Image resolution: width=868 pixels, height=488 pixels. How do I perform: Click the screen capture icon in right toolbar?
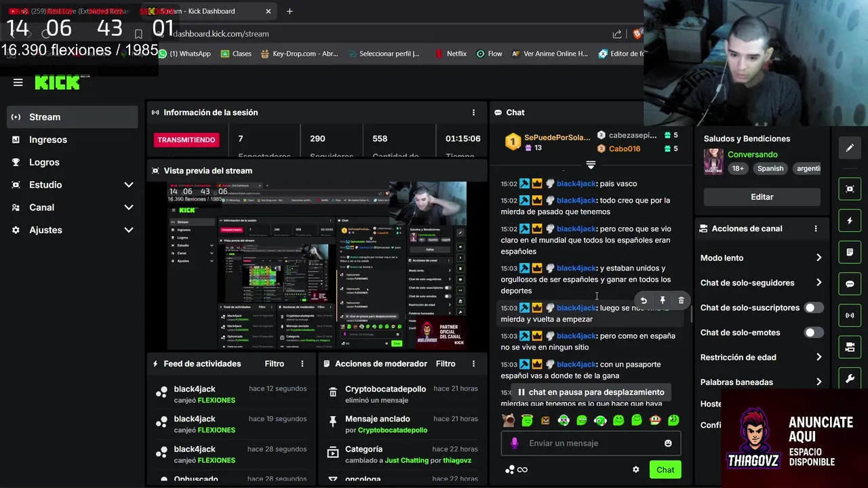pos(850,188)
